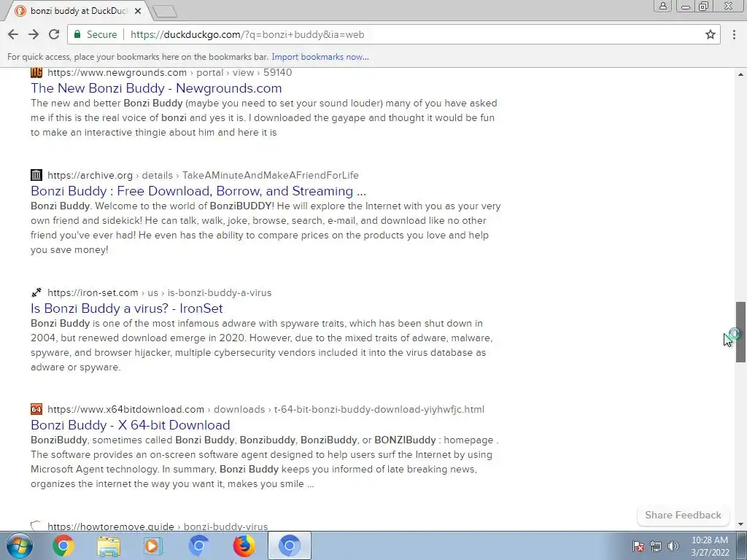
Task: Close the bonzi buddy tab
Action: 138,10
